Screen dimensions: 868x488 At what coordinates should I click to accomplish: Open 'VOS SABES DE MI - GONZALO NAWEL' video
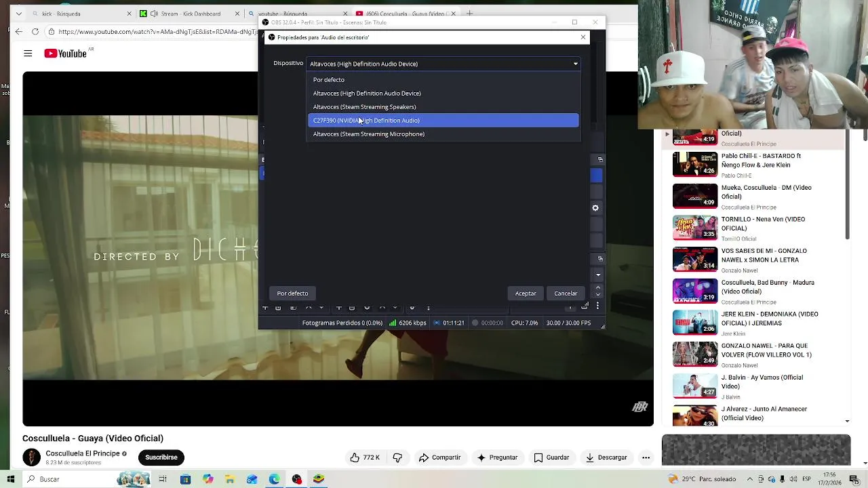[764, 256]
